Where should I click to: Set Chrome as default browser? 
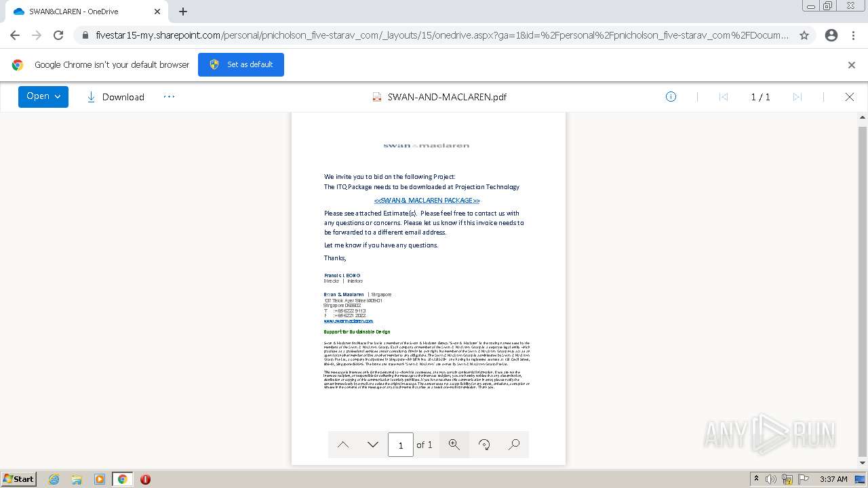(241, 64)
